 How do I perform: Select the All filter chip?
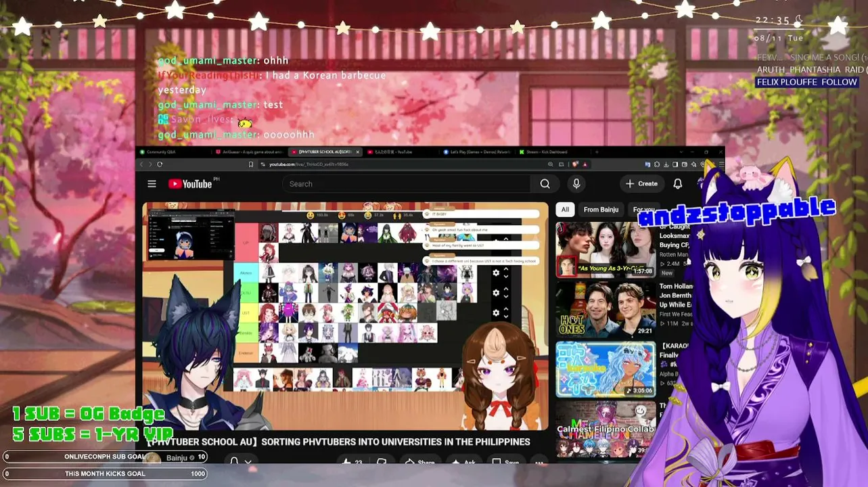(x=565, y=210)
